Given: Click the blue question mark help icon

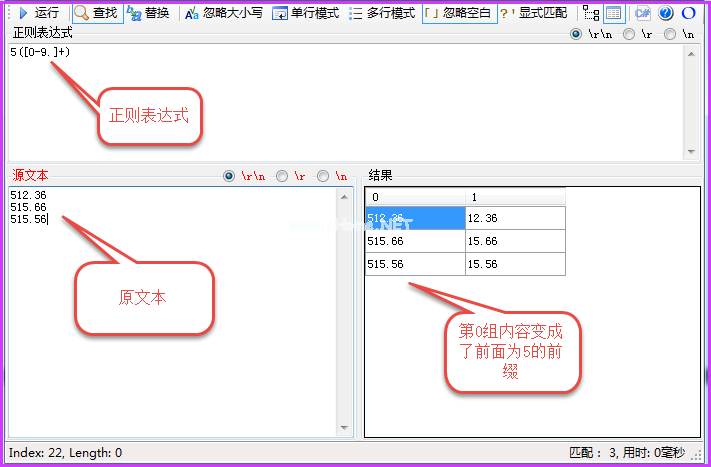Looking at the screenshot, I should [666, 13].
